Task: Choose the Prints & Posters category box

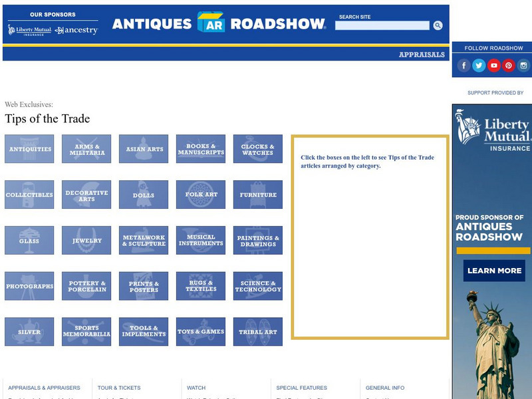Action: coord(144,286)
